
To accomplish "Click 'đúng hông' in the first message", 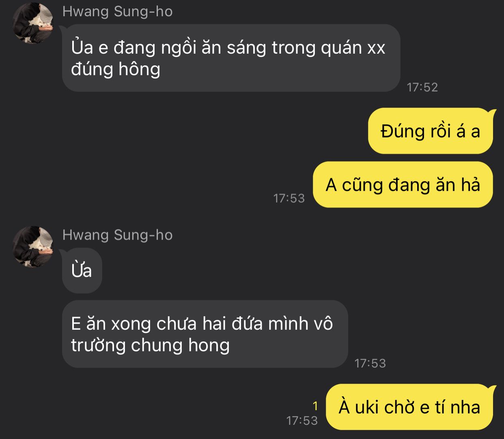I will pos(116,69).
